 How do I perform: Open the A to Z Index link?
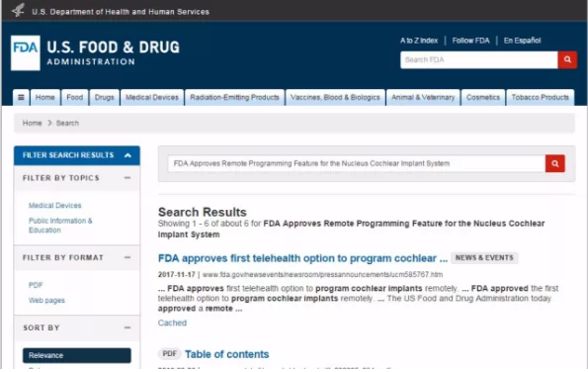pos(419,41)
